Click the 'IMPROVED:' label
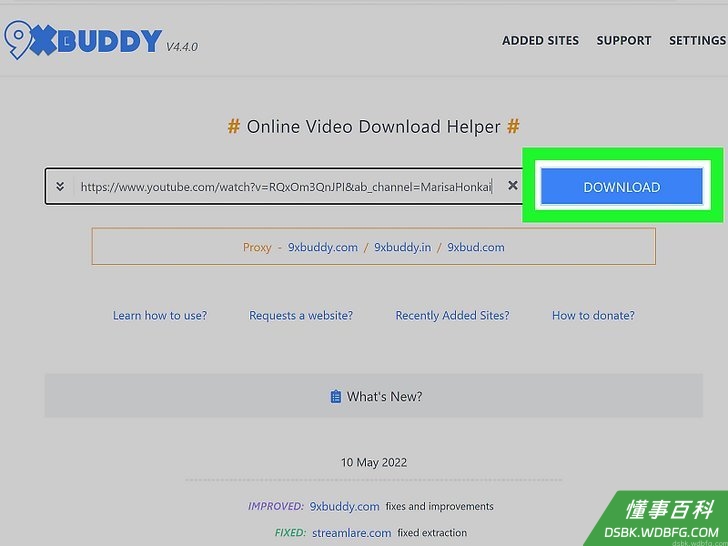728x546 pixels. pyautogui.click(x=276, y=506)
